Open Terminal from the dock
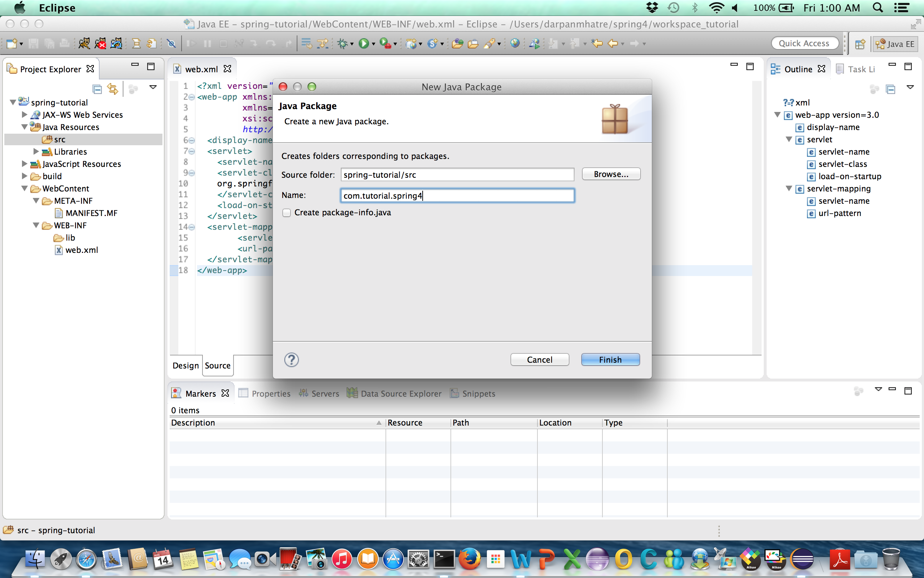 [444, 559]
